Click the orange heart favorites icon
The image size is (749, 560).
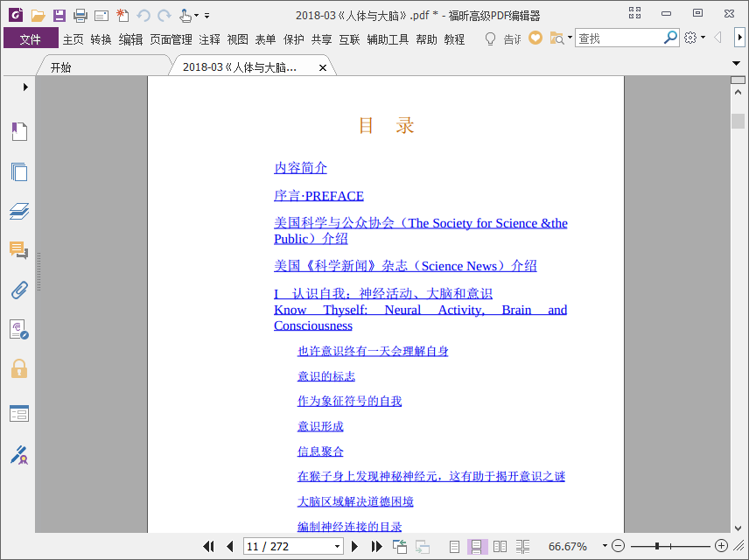tap(535, 38)
